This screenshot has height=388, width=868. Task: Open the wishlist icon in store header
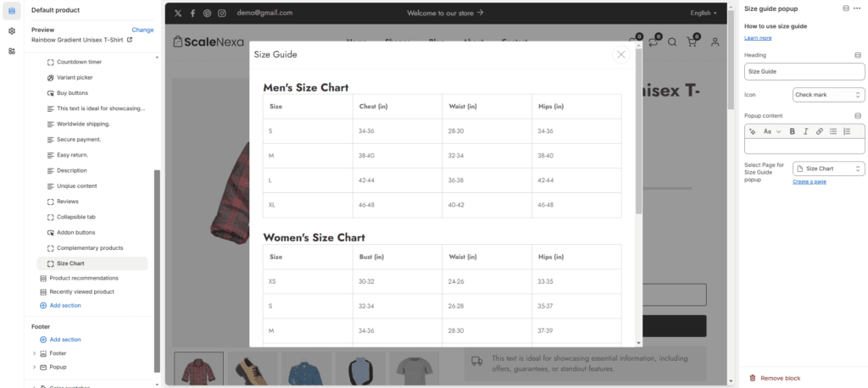(x=635, y=41)
